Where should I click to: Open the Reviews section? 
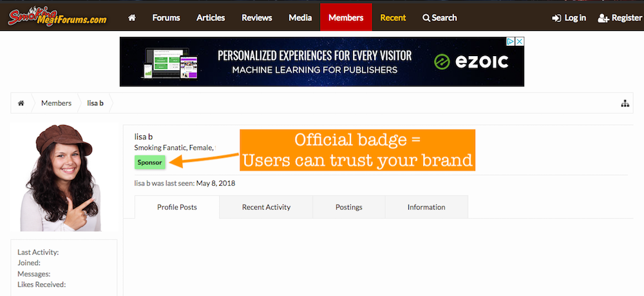click(257, 17)
